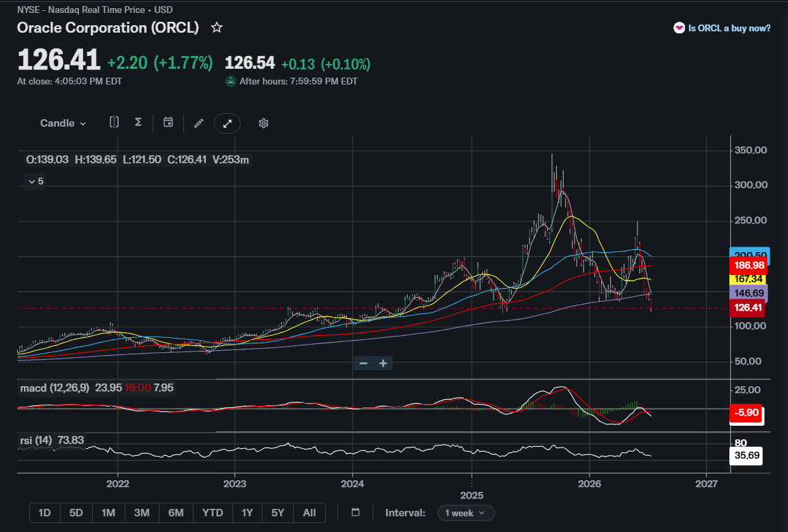This screenshot has width=788, height=532.
Task: Zoom out chart with minus button
Action: [363, 363]
